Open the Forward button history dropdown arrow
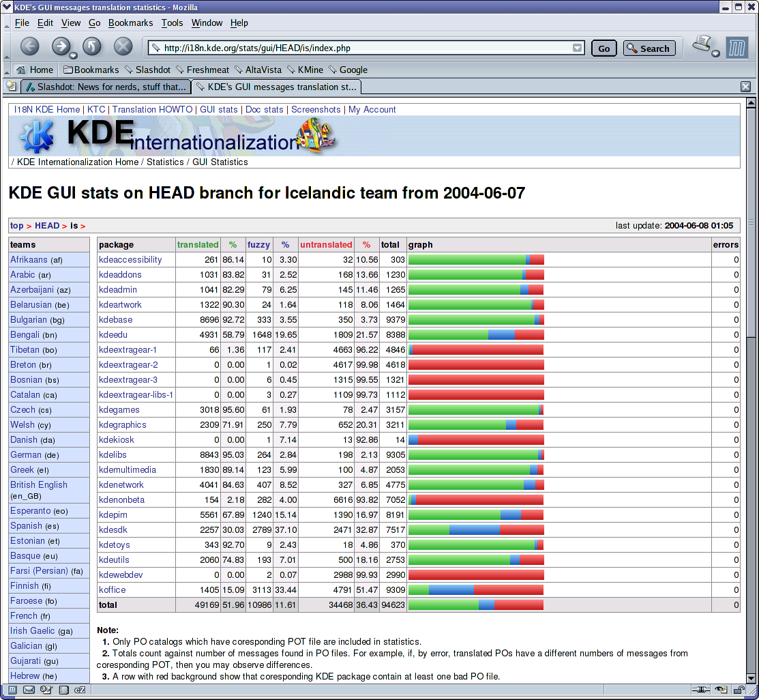 pyautogui.click(x=74, y=55)
